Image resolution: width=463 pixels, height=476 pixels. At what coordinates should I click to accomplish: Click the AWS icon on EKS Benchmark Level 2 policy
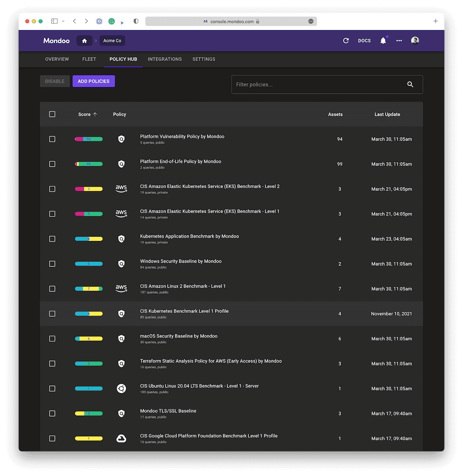tap(121, 189)
